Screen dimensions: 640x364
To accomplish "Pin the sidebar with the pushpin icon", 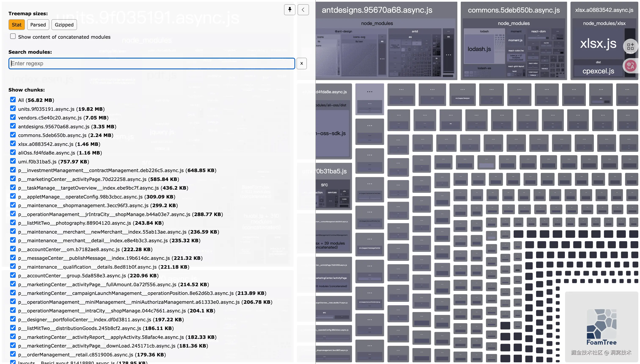I will [290, 10].
